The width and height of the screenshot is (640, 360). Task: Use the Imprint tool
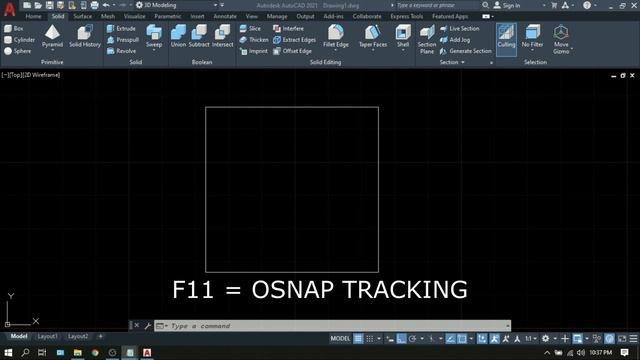[x=253, y=51]
